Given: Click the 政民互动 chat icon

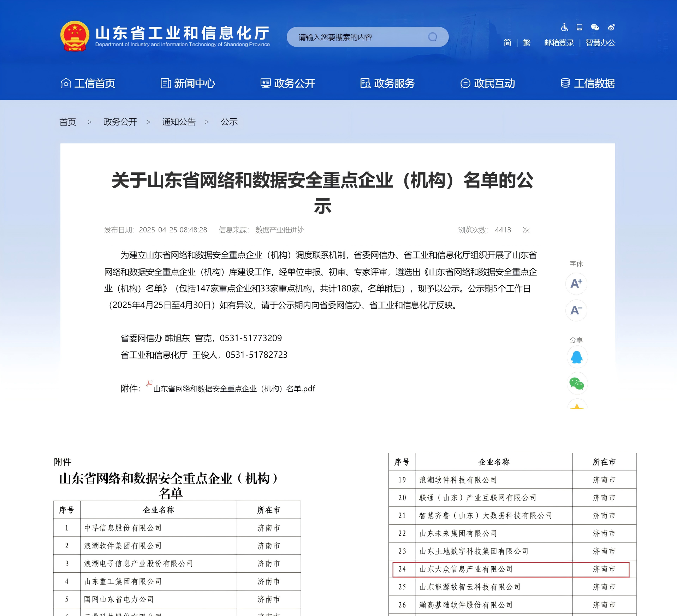Looking at the screenshot, I should pos(465,83).
